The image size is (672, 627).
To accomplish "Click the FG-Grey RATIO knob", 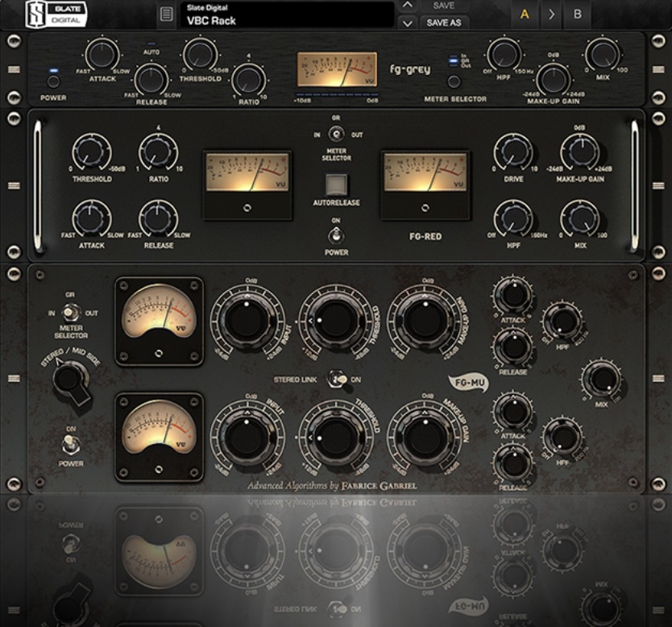I will 248,80.
